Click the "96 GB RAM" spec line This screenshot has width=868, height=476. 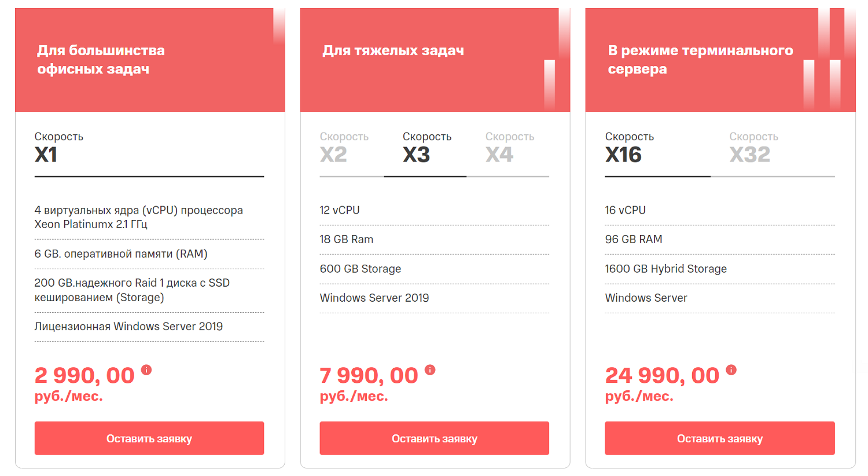[x=634, y=239]
